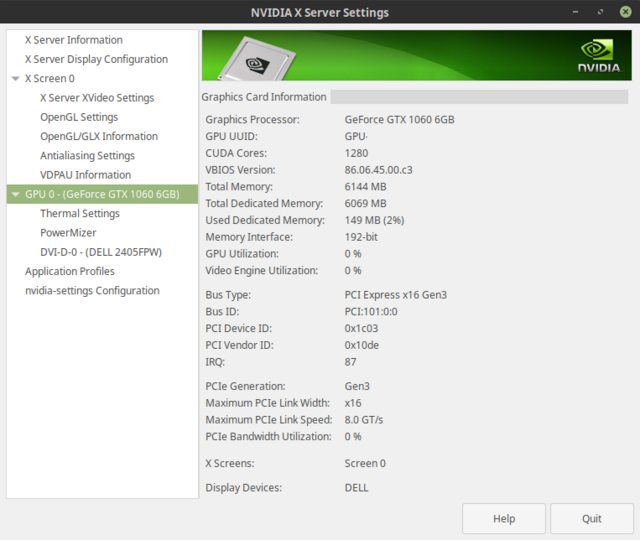
Task: Click the Quit button
Action: click(592, 518)
